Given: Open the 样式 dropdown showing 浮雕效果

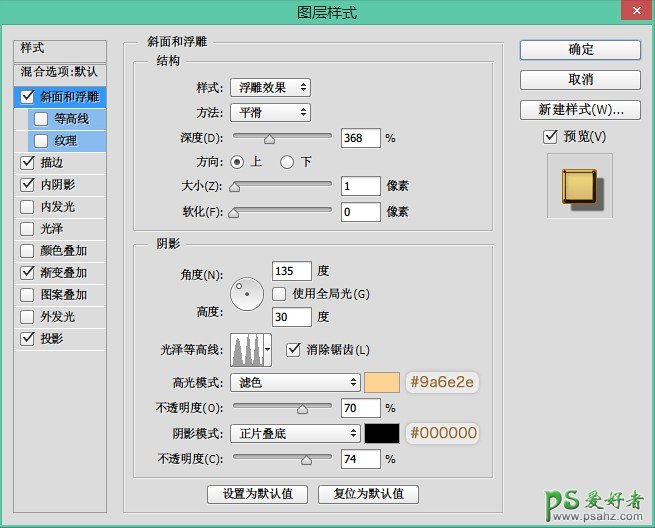Looking at the screenshot, I should coord(269,88).
